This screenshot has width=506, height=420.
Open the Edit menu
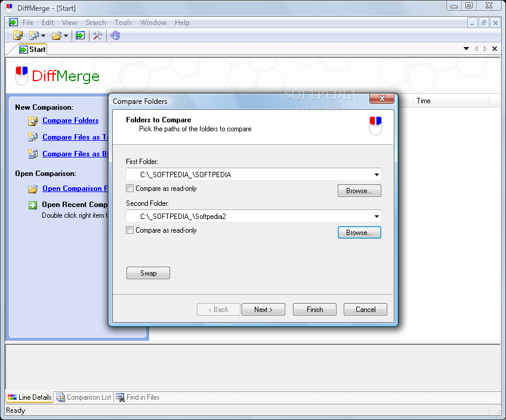point(48,23)
